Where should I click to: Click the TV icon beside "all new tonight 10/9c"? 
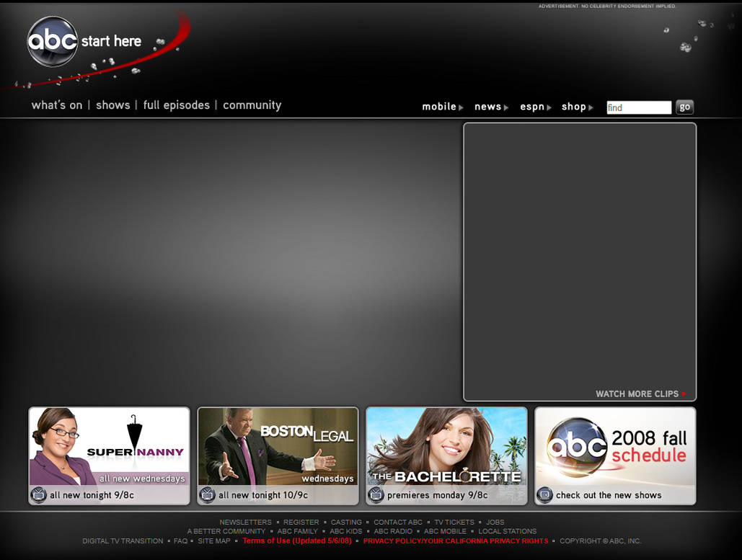tap(207, 494)
